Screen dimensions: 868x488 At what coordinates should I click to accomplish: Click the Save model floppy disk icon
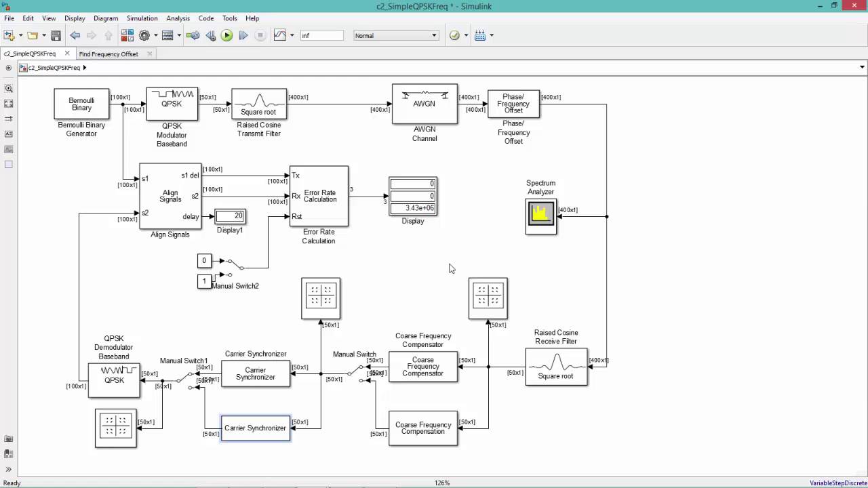56,35
